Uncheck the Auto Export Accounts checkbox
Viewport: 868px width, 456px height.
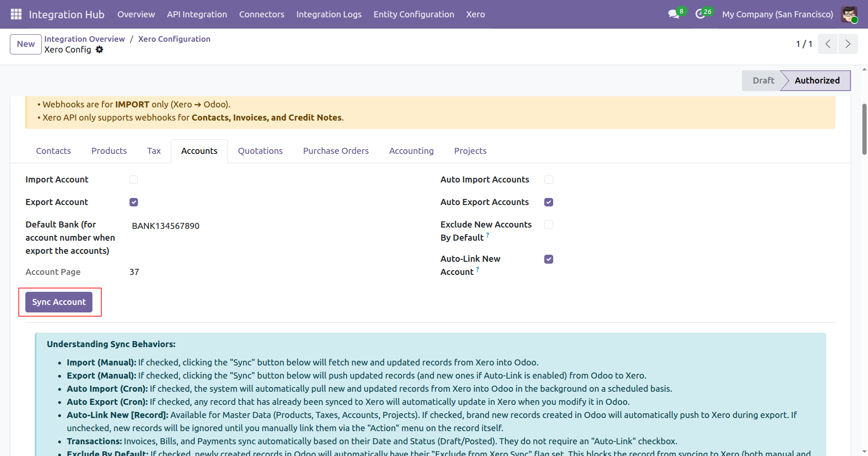[548, 202]
